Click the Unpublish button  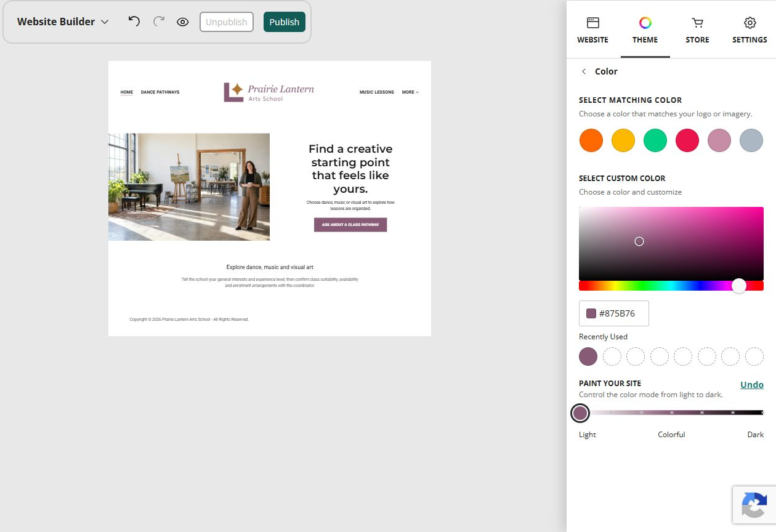tap(226, 22)
